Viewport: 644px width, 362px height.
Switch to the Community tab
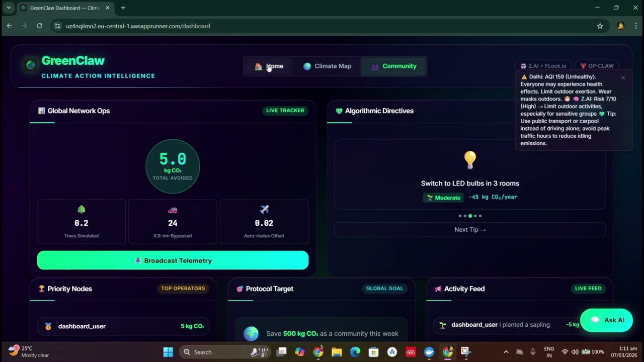point(393,66)
